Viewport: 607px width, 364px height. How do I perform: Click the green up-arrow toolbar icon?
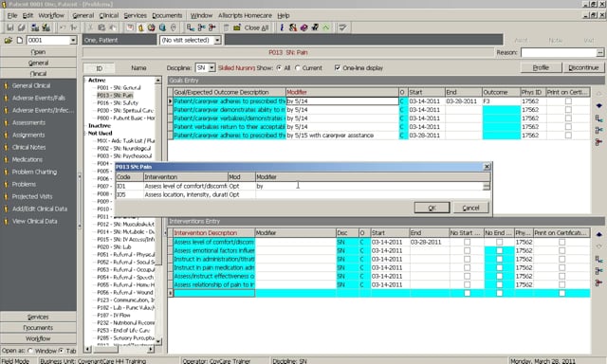[x=326, y=27]
